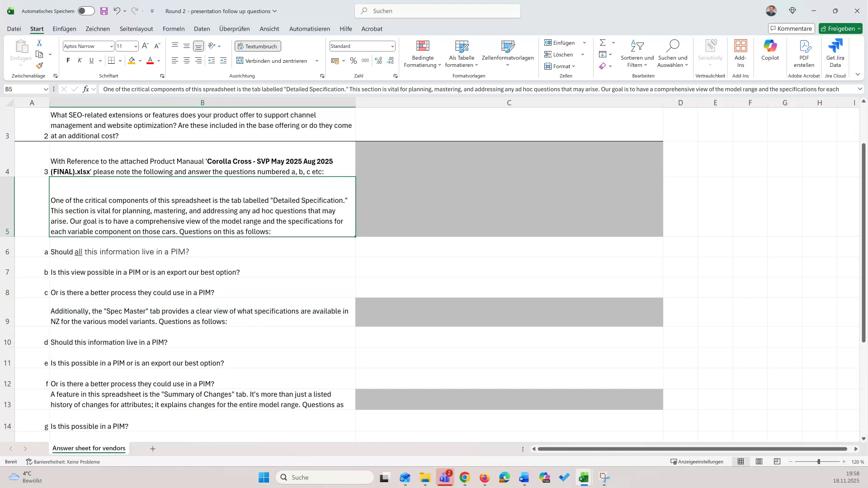Open the Bedingte Formatierung menu

422,53
